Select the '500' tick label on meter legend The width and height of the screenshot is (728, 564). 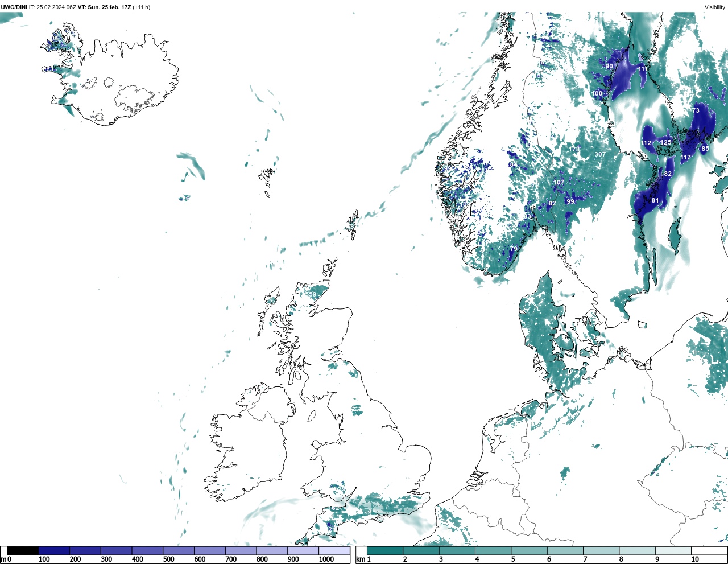[168, 559]
